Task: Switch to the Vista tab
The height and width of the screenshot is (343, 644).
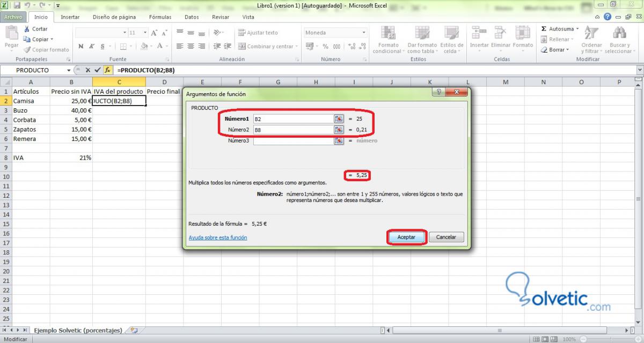Action: point(248,17)
